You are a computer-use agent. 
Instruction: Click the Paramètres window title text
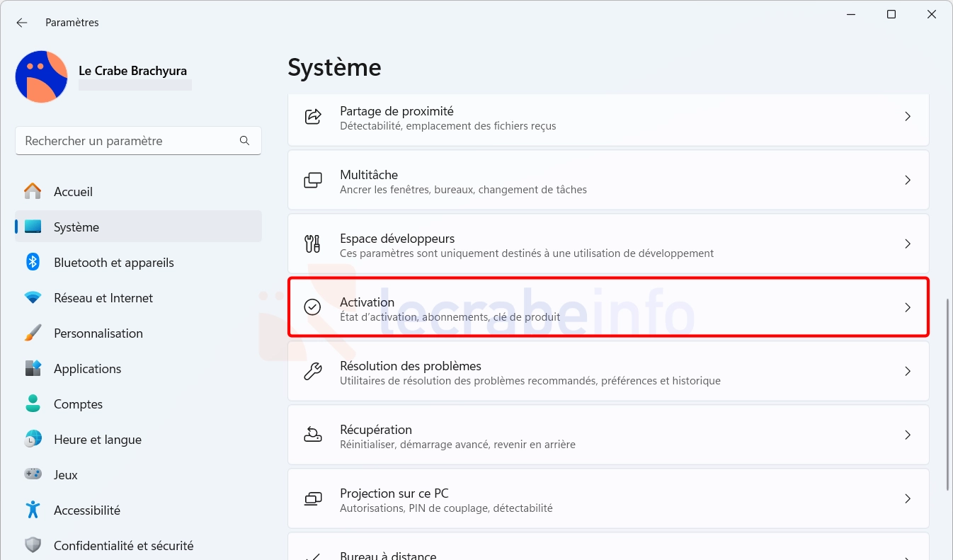point(72,23)
